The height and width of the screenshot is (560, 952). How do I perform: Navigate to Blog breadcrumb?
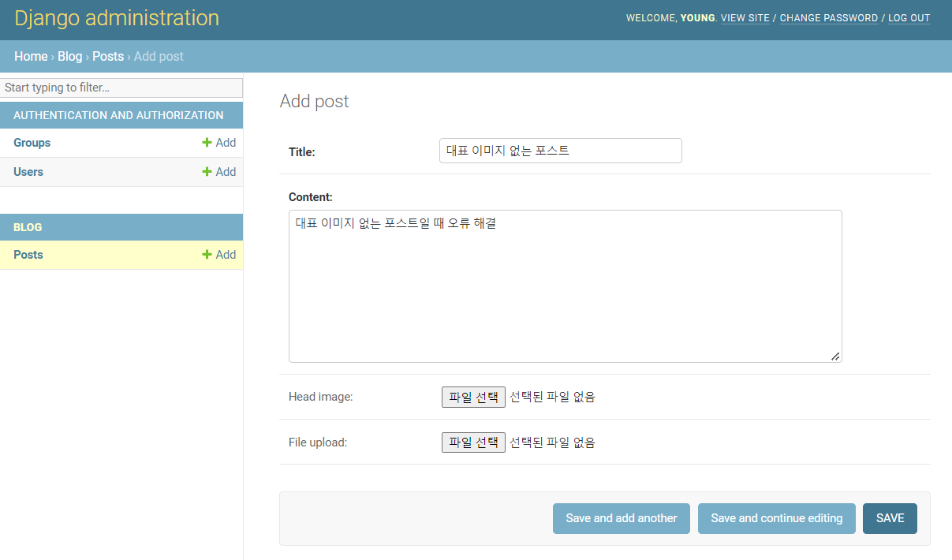69,57
